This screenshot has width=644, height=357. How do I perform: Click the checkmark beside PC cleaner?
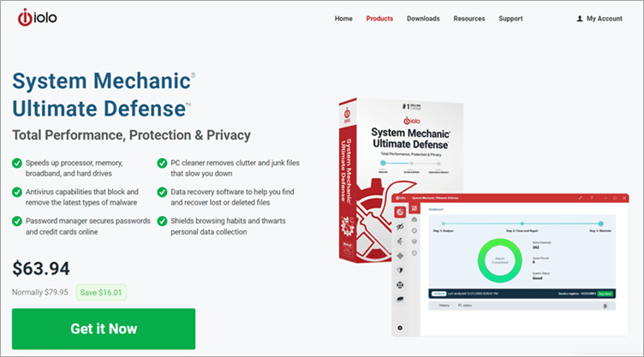coord(162,164)
